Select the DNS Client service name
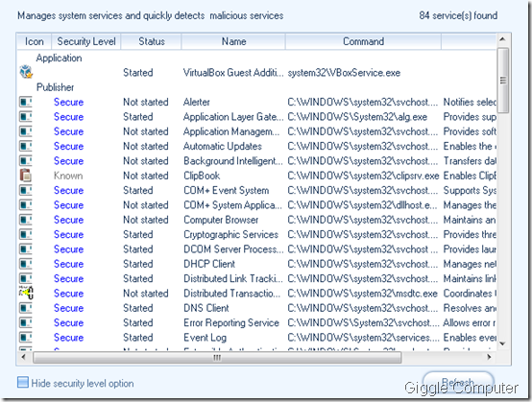The height and width of the screenshot is (402, 532). pyautogui.click(x=206, y=308)
